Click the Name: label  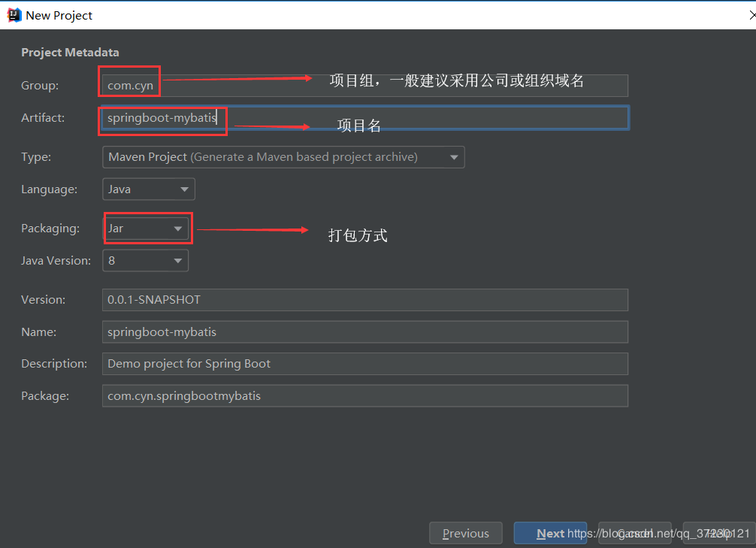pyautogui.click(x=38, y=332)
